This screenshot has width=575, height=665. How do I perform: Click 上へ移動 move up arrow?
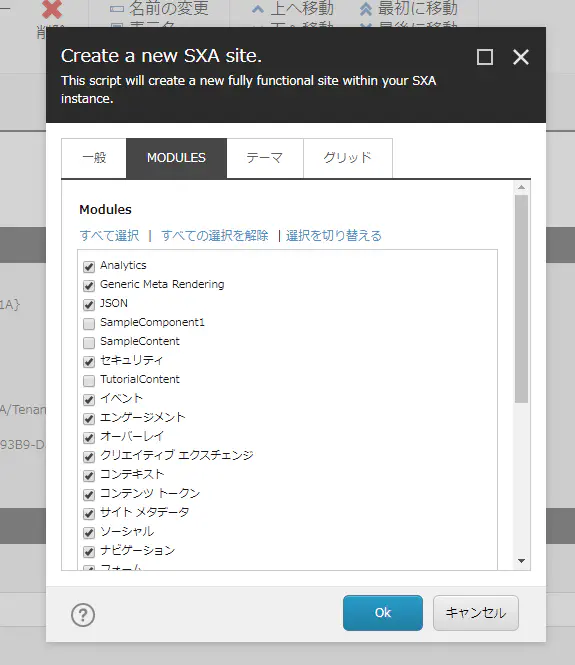click(257, 9)
